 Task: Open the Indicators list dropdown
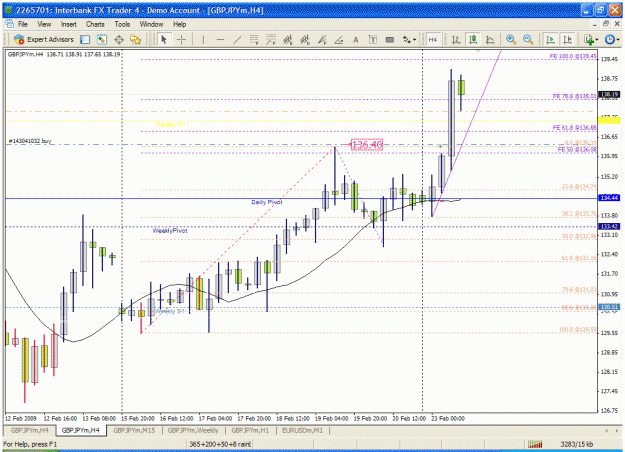click(x=591, y=39)
